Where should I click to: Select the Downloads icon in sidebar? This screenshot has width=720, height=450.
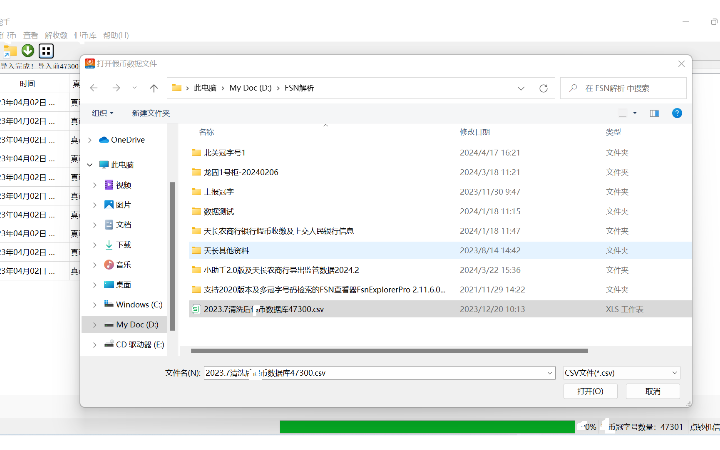click(109, 245)
